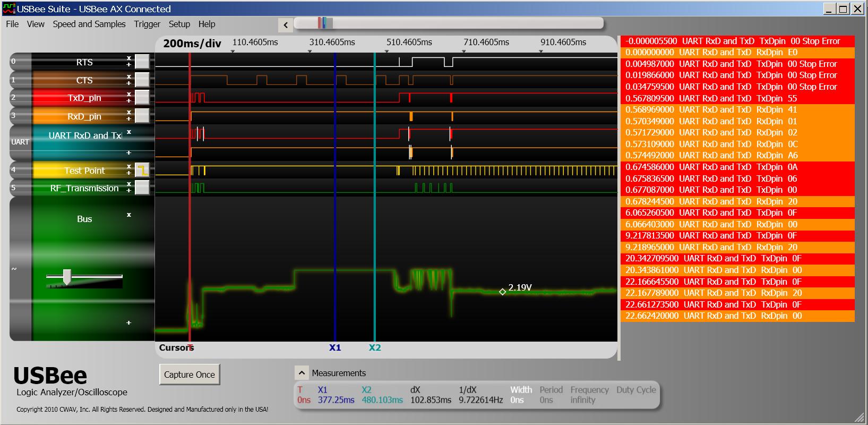This screenshot has width=868, height=425.
Task: Select the TxD_pin channel name label
Action: (84, 98)
